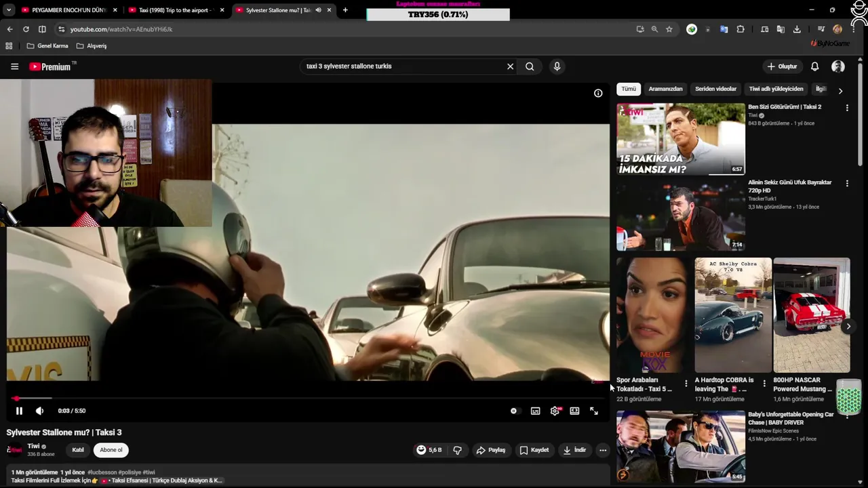
Task: Open Chrome profile avatar
Action: pos(837,29)
